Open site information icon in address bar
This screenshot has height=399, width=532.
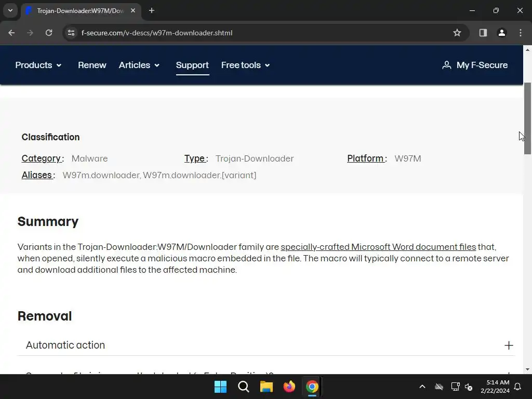71,33
